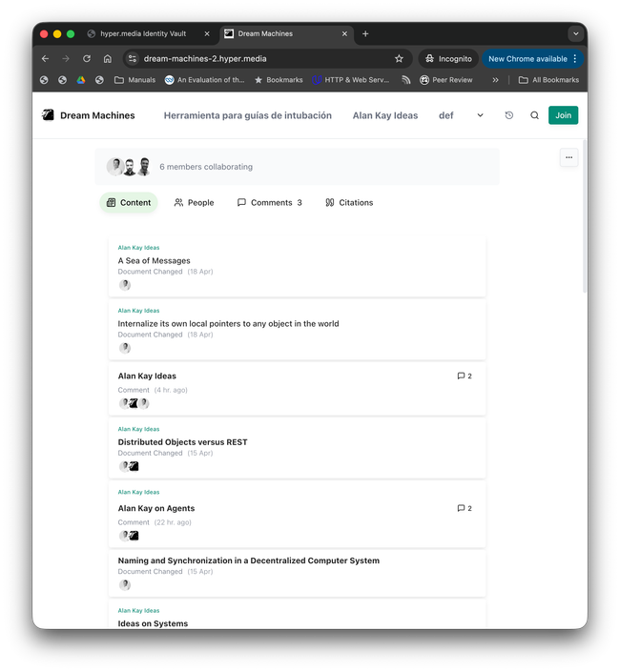Screen dimensions: 620x672
Task: Open the history clock icon in header
Action: pos(508,115)
